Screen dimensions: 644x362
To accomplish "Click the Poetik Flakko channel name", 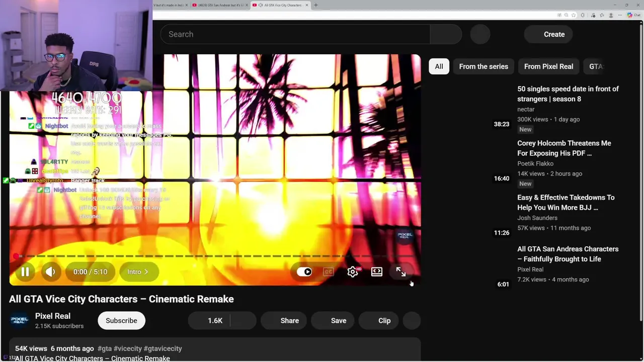I will point(535,163).
